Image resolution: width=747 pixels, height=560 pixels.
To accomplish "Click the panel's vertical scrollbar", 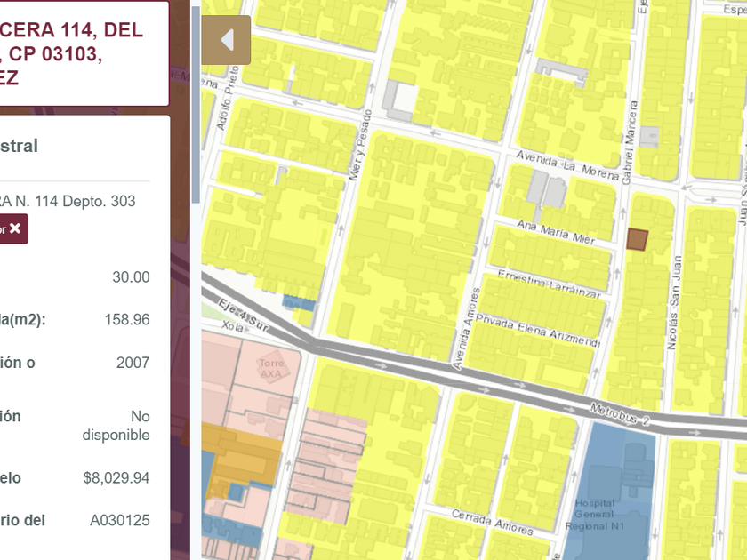I will 196,105.
